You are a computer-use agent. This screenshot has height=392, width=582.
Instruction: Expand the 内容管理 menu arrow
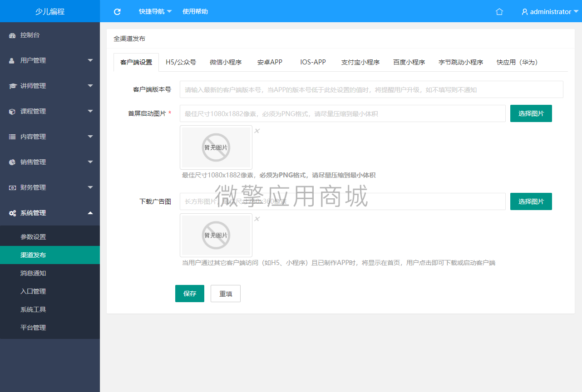click(x=90, y=137)
